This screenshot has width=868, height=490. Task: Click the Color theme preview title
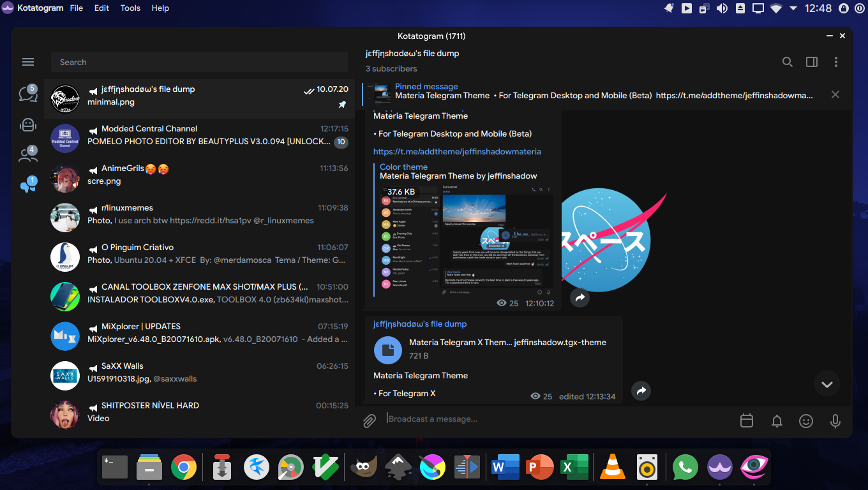pos(403,167)
